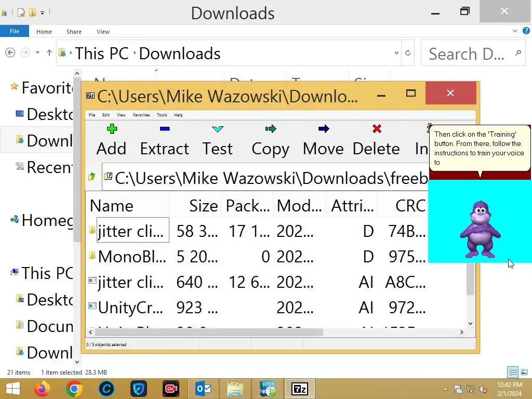Switch Explorer to large icons view
Image resolution: width=532 pixels, height=399 pixels.
pyautogui.click(x=524, y=372)
